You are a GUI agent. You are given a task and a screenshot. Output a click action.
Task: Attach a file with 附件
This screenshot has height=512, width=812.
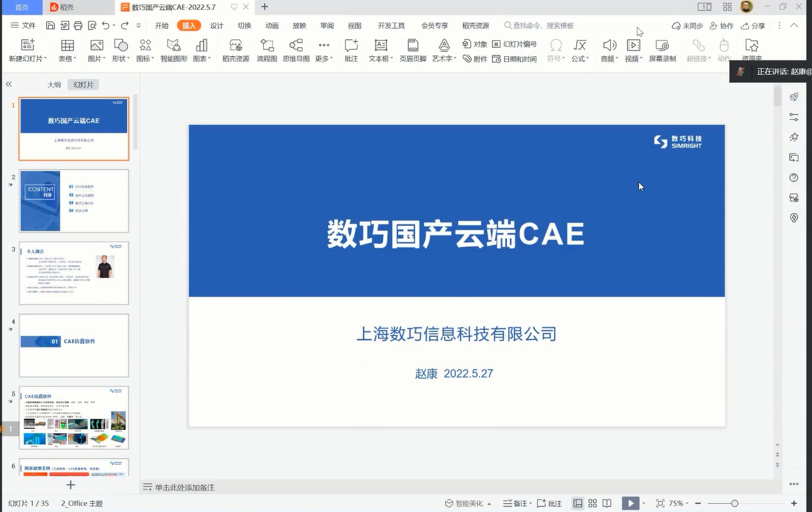475,59
